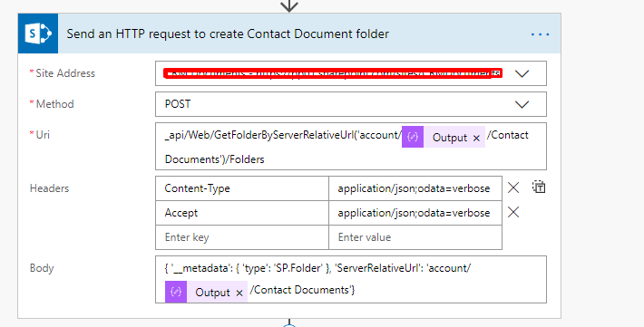Switch Headers to text mode icon
This screenshot has height=327, width=644.
click(x=539, y=187)
